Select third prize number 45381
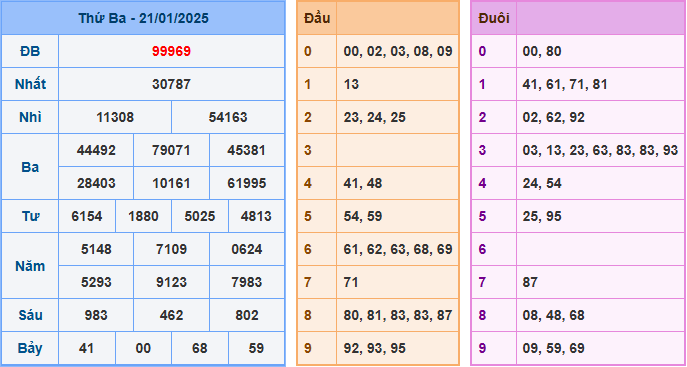 [x=247, y=150]
